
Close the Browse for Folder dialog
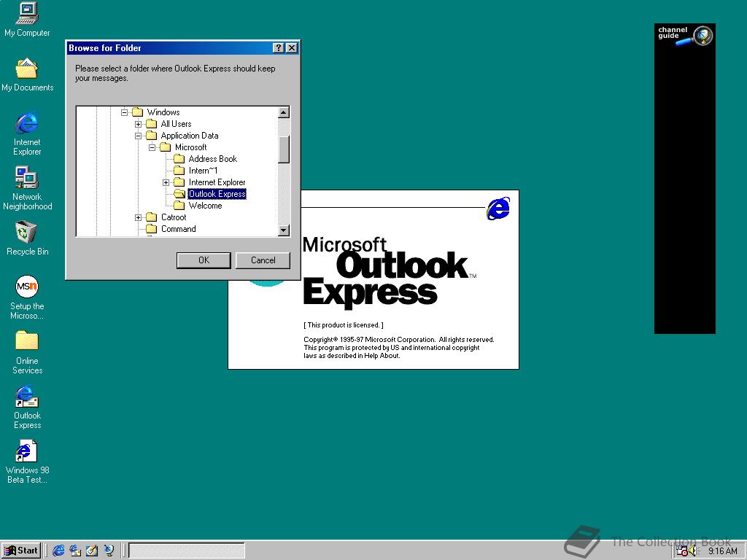[292, 48]
